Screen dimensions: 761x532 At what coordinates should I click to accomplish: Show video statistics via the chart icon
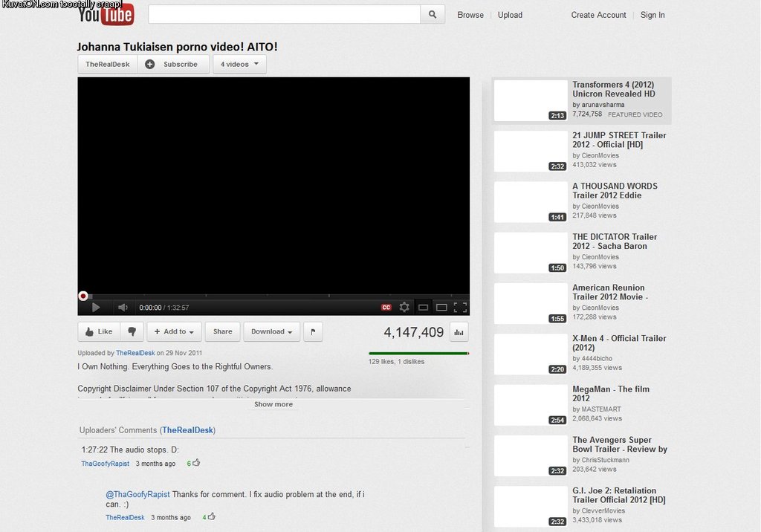459,333
